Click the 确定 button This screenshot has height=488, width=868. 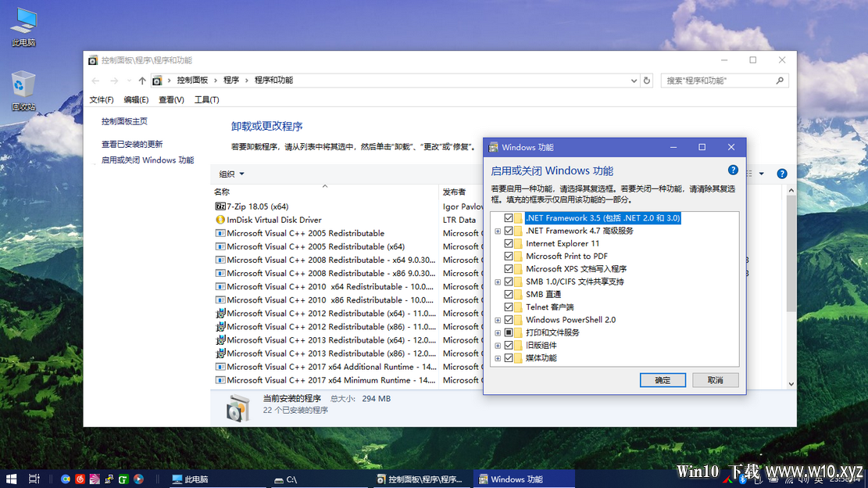663,380
